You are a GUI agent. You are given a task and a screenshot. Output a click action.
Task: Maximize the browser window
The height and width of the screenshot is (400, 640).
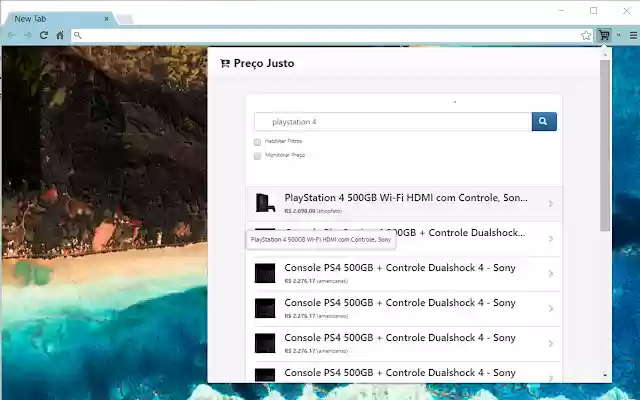click(x=594, y=11)
